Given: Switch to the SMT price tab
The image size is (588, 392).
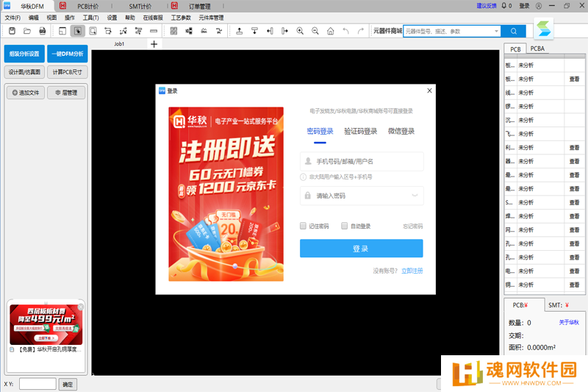Looking at the screenshot, I should 559,305.
